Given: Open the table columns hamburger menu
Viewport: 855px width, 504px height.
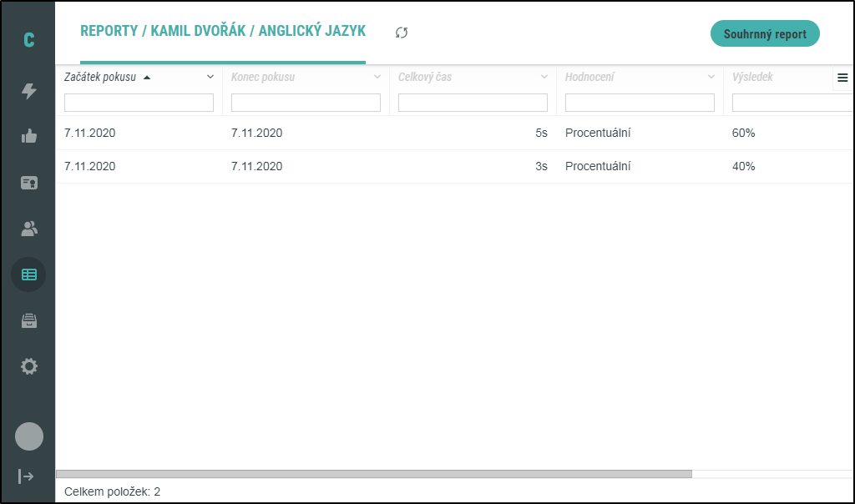Looking at the screenshot, I should pos(842,78).
